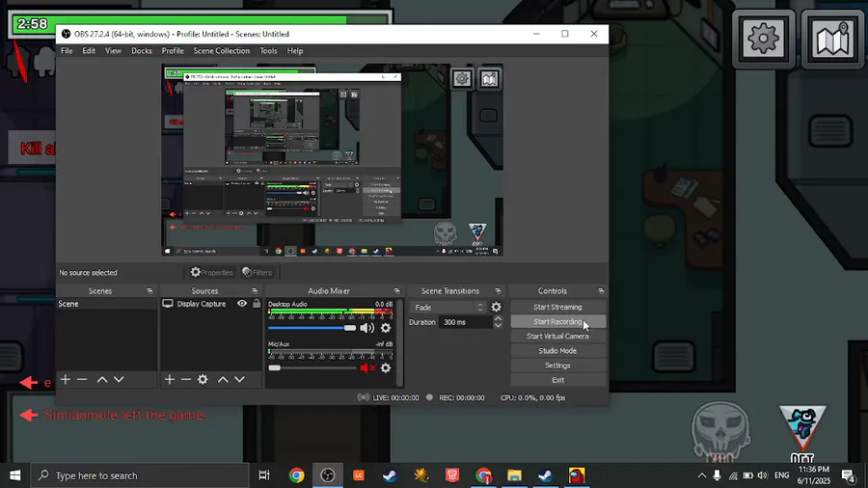Enter Studio Mode
The width and height of the screenshot is (868, 488).
557,351
